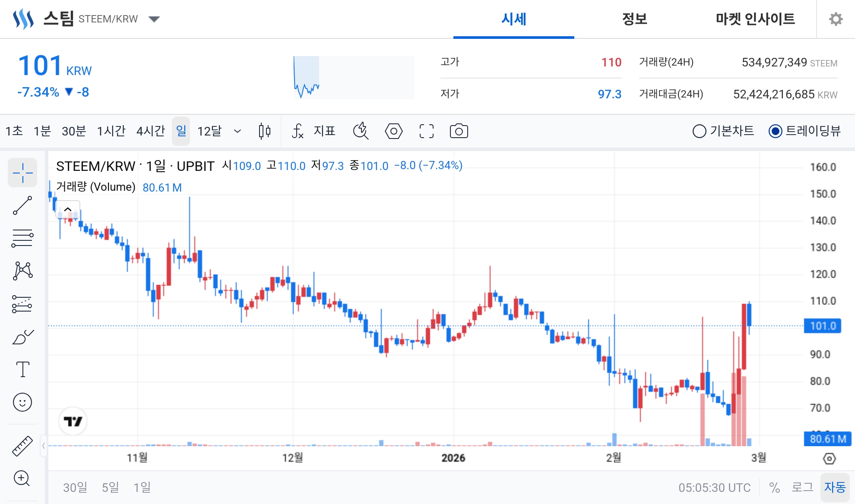Enable magnet snapping mode
This screenshot has width=855, height=504.
(x=361, y=131)
